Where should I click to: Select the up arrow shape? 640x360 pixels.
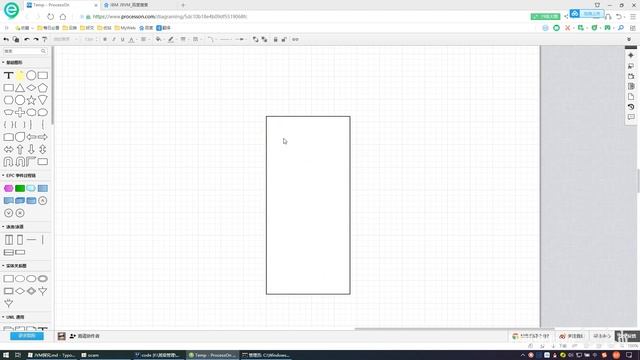coord(20,149)
